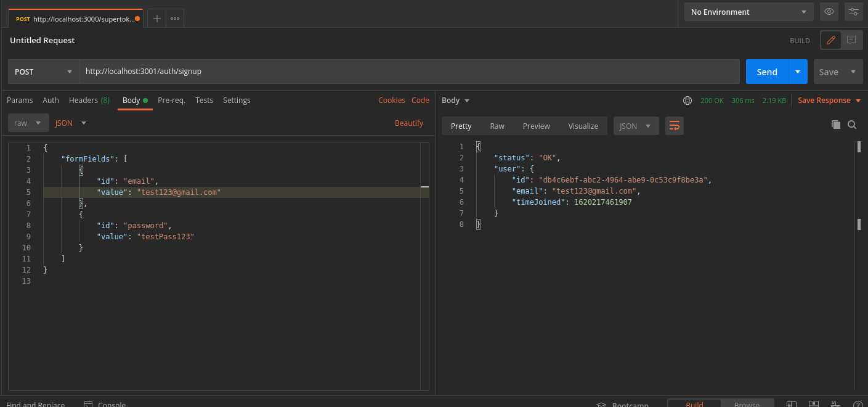Toggle the environment preview eye icon
The image size is (868, 407).
click(829, 11)
